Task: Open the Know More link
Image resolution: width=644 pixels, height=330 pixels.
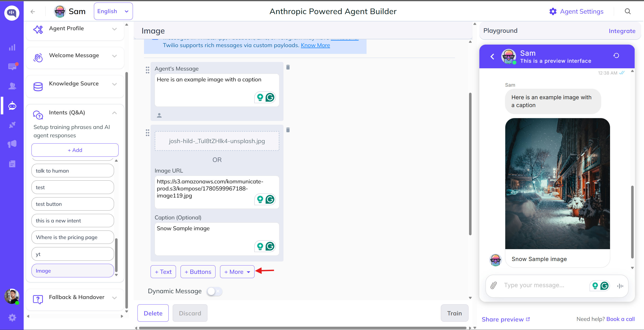Action: [x=315, y=45]
